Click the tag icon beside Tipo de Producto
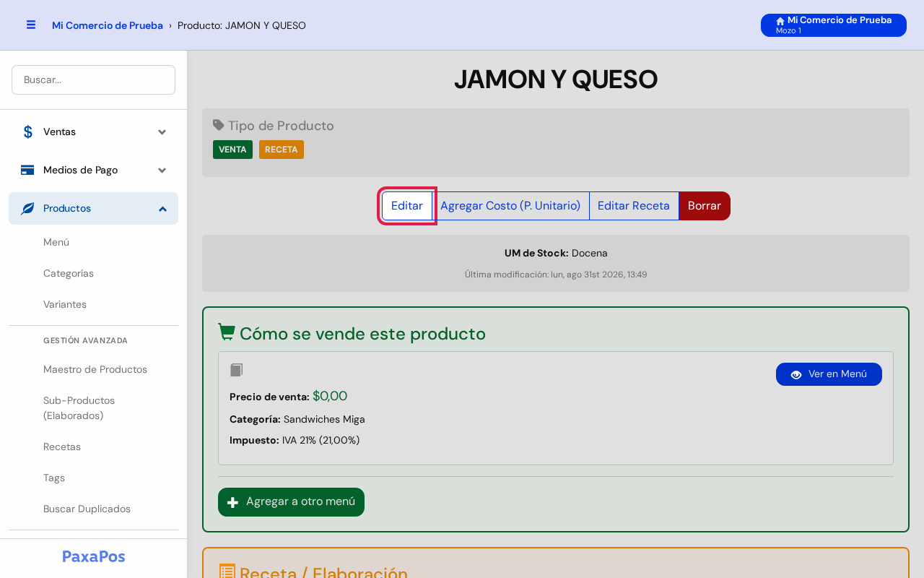 (219, 125)
